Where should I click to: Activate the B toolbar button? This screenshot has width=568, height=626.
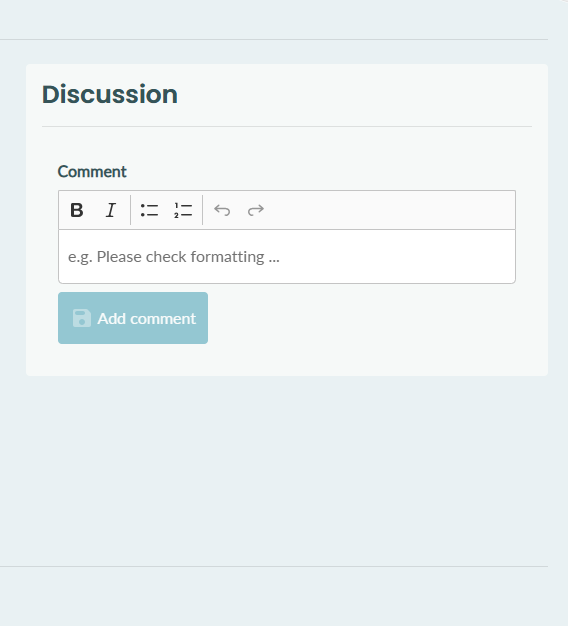(x=77, y=210)
